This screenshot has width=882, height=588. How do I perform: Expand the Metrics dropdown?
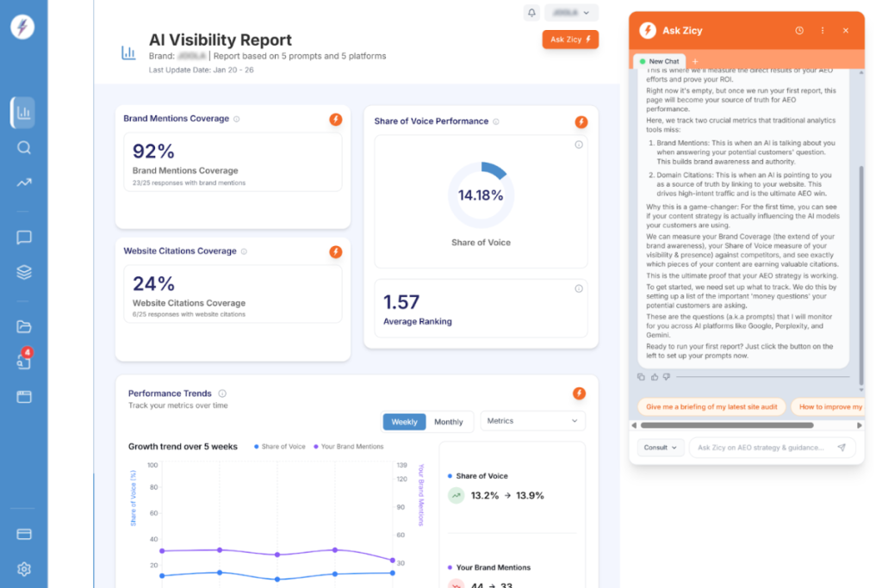(532, 421)
